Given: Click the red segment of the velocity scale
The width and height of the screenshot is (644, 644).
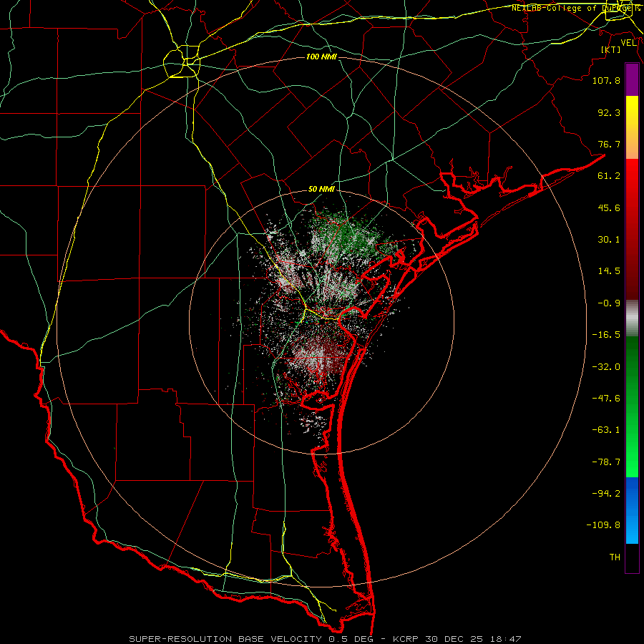Looking at the screenshot, I should (x=632, y=229).
